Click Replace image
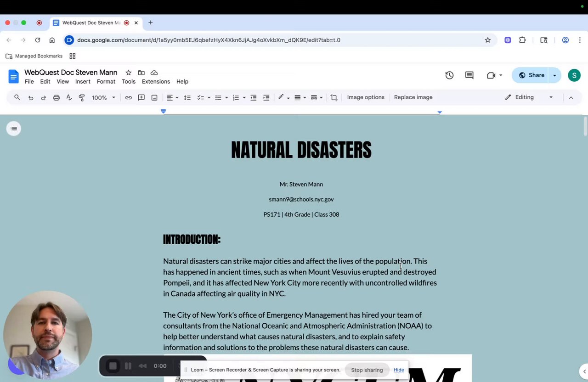588x382 pixels. (413, 97)
